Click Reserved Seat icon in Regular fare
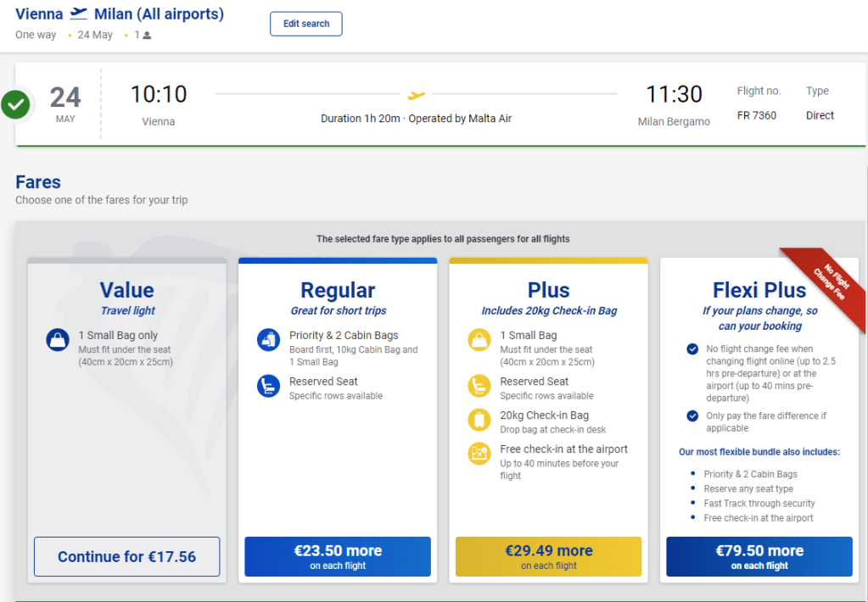 click(268, 387)
